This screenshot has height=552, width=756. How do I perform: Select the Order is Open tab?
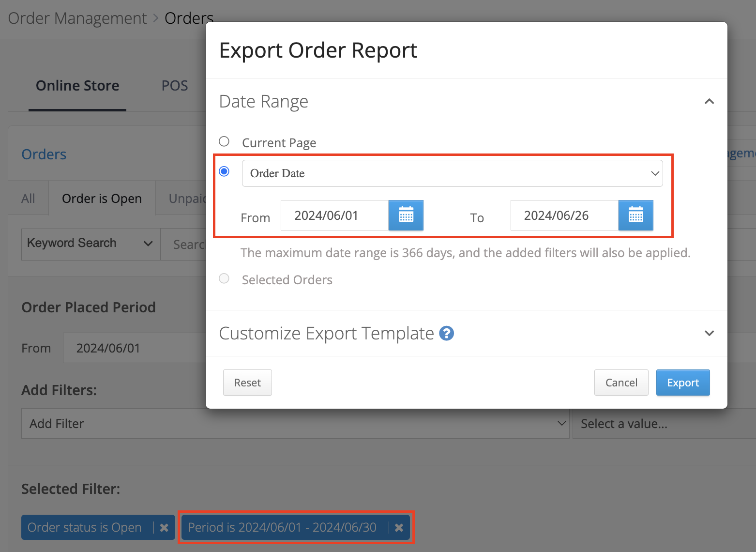(x=102, y=199)
